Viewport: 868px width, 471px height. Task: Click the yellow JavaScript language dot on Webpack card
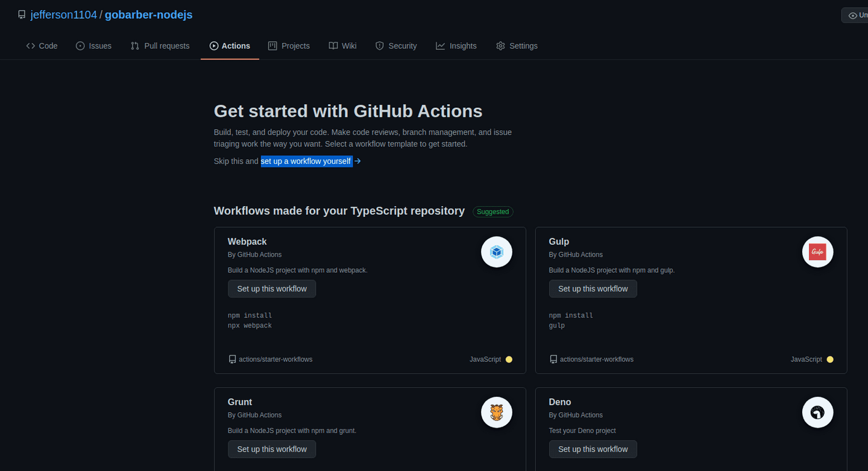tap(509, 360)
